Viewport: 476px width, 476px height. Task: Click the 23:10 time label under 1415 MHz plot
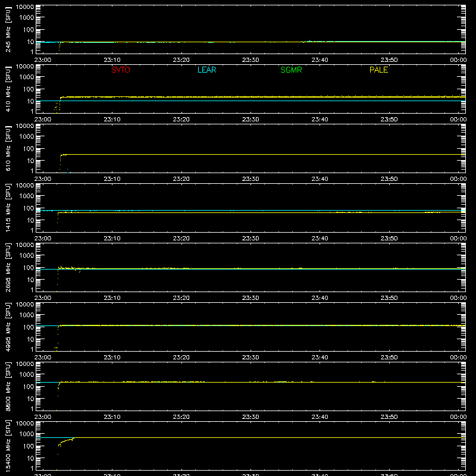[x=112, y=239]
